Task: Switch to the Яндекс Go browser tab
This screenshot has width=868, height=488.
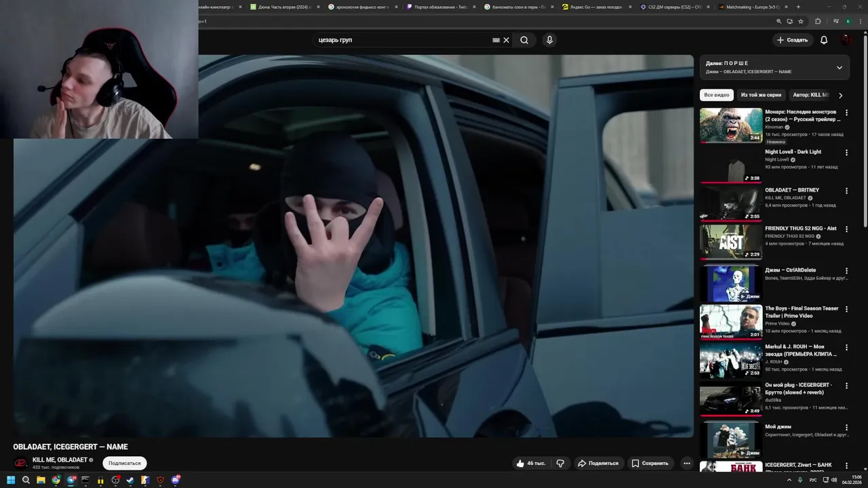Action: tap(597, 7)
